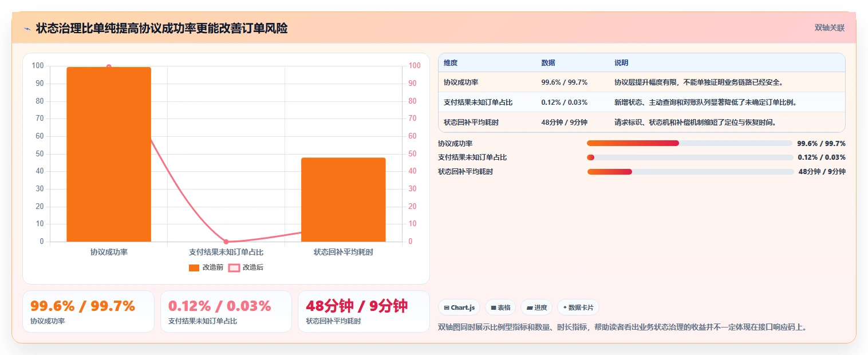
Task: Click the description starting 新增状态、主动查询
Action: pos(705,102)
